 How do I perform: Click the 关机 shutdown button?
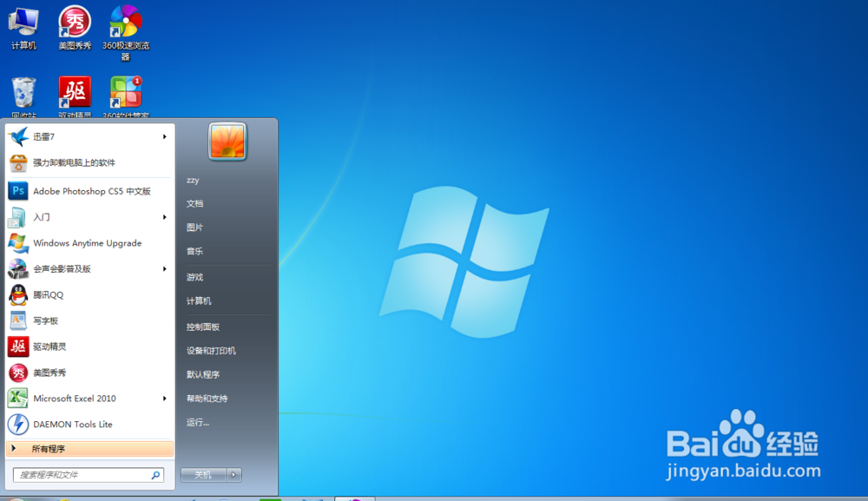tap(204, 475)
